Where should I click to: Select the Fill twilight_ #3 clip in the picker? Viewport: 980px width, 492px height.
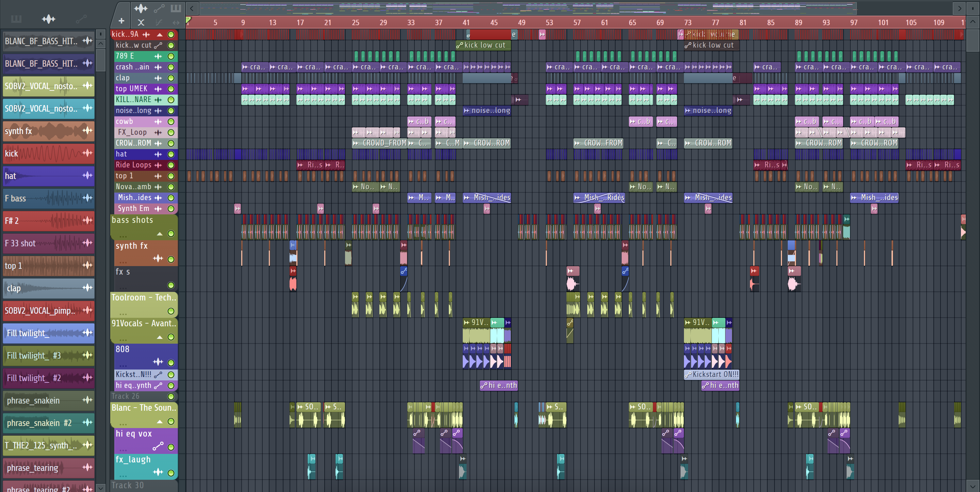49,356
